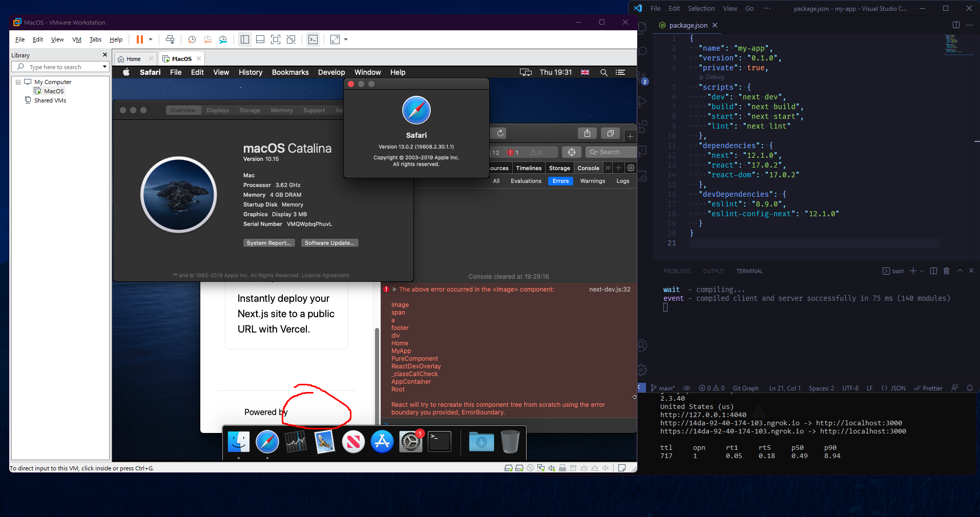This screenshot has height=517, width=980.
Task: Toggle the Warnings filter in the console
Action: [x=592, y=181]
